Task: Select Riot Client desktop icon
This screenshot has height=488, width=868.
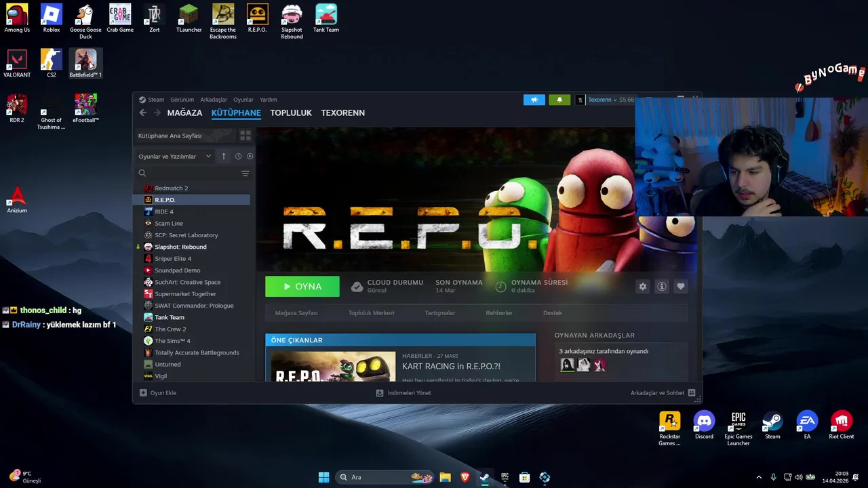Action: 842,425
